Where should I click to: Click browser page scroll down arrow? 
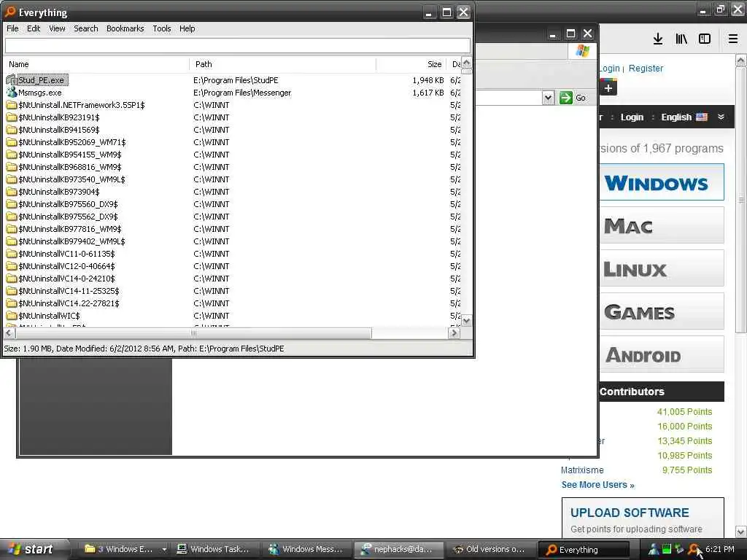[741, 532]
